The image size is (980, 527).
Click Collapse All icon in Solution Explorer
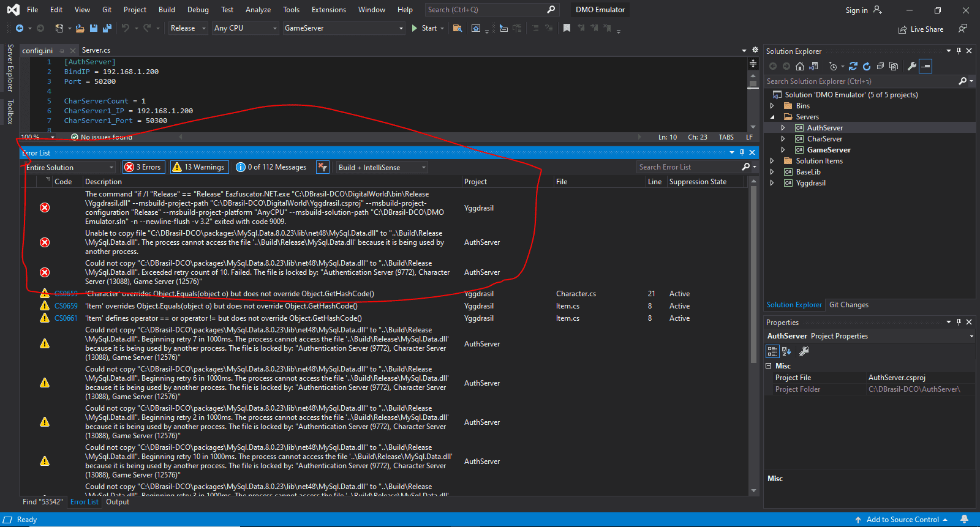(880, 66)
